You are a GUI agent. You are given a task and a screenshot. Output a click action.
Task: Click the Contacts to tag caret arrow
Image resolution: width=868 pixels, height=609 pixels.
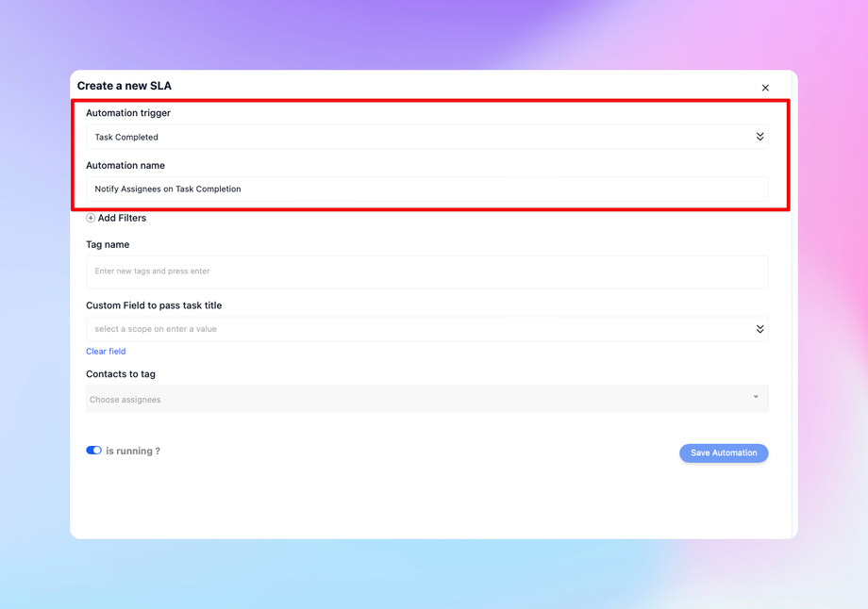pyautogui.click(x=756, y=397)
